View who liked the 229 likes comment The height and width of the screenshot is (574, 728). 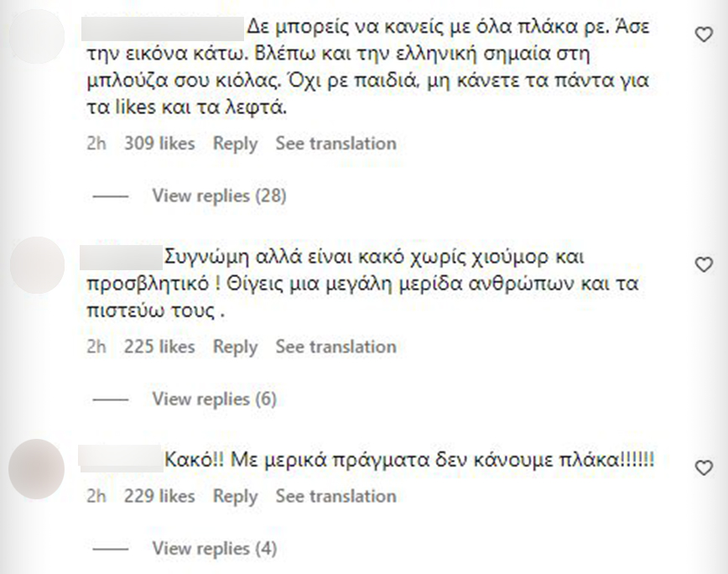pyautogui.click(x=159, y=497)
